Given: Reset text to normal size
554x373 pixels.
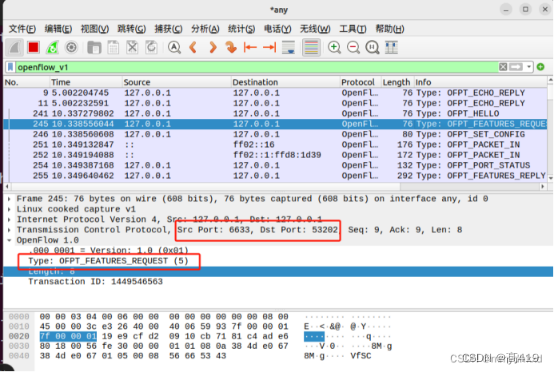Looking at the screenshot, I should [372, 47].
